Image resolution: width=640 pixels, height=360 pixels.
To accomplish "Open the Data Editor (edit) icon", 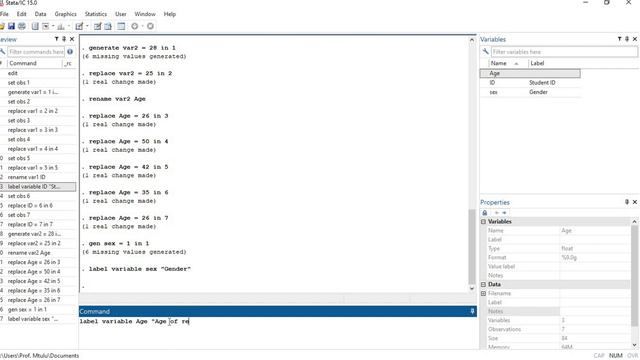I will tap(97, 26).
